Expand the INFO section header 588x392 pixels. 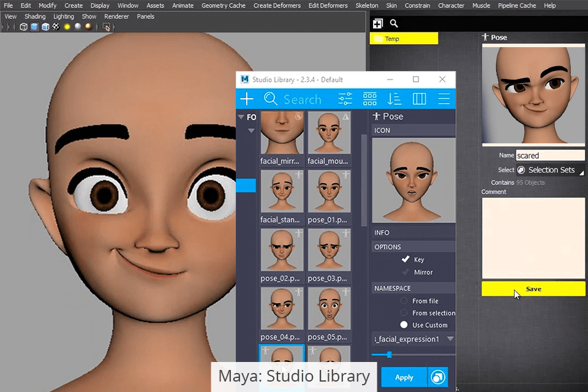pos(413,233)
